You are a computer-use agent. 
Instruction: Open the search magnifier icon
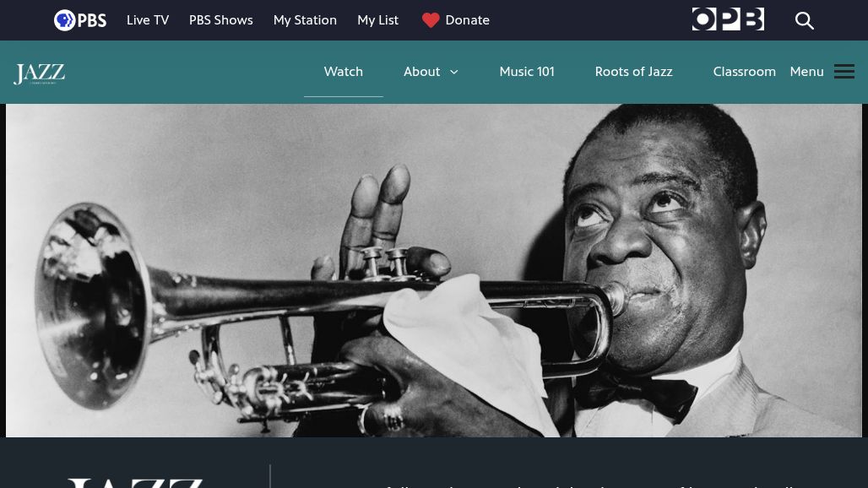coord(805,20)
